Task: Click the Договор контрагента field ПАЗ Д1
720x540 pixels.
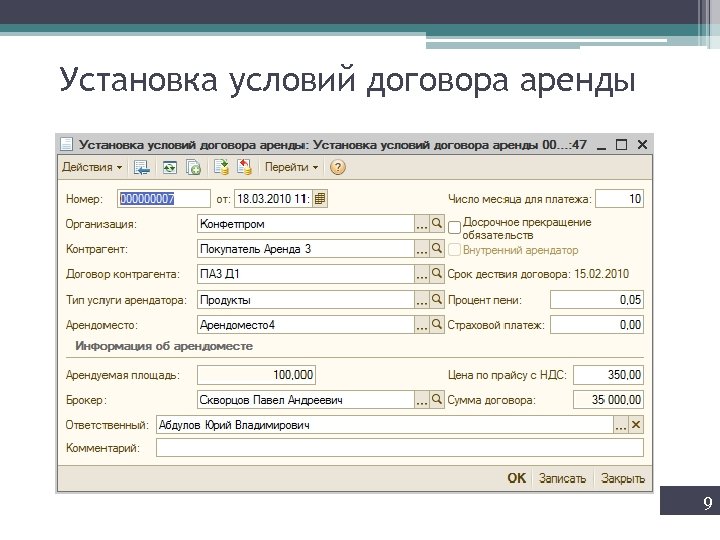Action: [x=306, y=274]
